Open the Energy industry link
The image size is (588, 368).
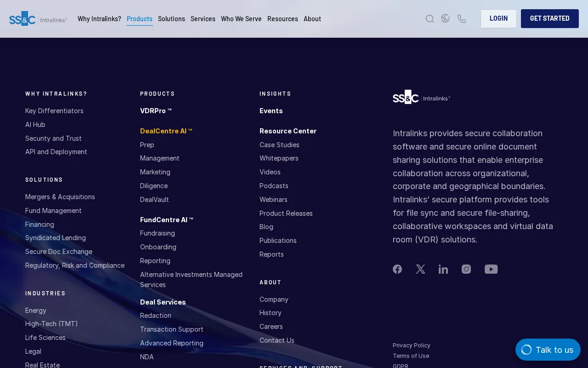click(x=36, y=310)
